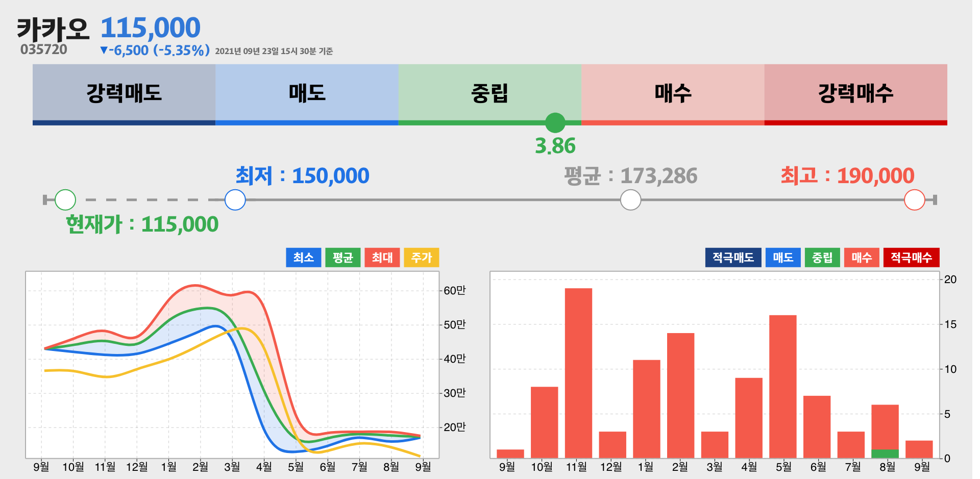Toggle the 적극매도 bar chart legend

point(733,258)
